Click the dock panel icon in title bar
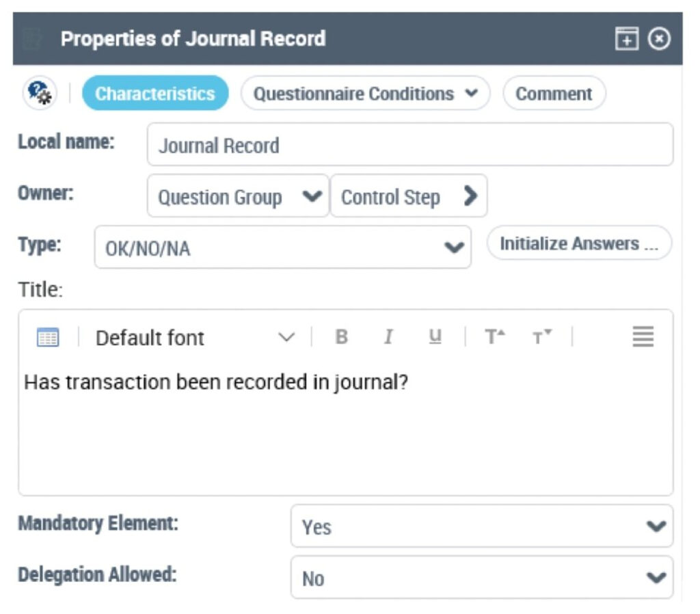The image size is (700, 614). pyautogui.click(x=626, y=39)
